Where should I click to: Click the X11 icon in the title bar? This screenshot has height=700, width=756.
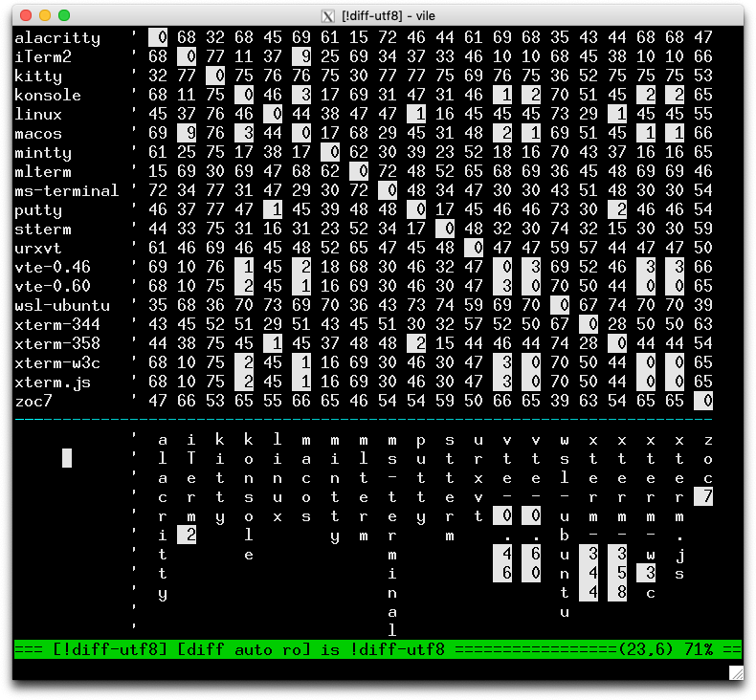[328, 15]
